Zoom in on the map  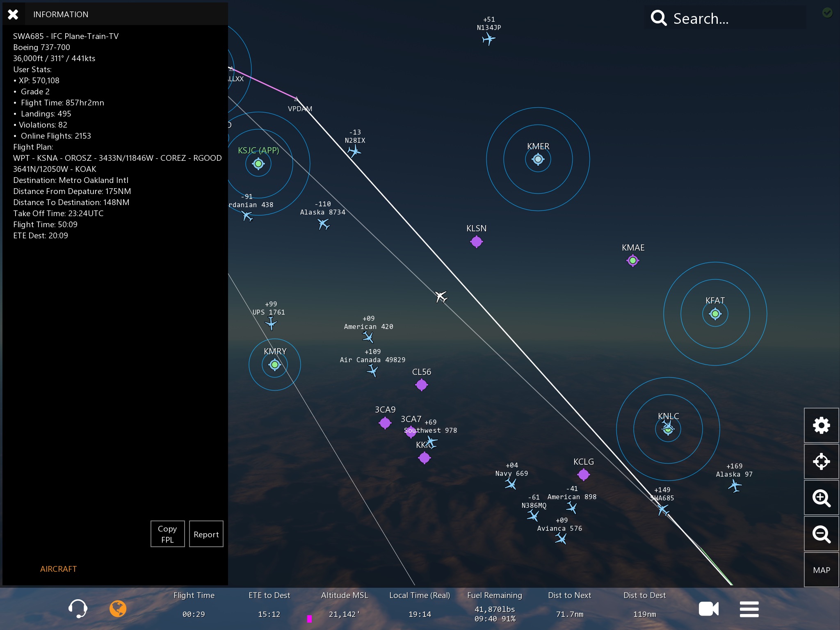pyautogui.click(x=821, y=498)
